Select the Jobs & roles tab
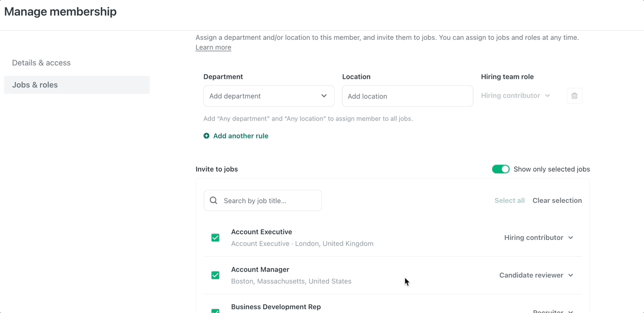The image size is (644, 313). 35,85
